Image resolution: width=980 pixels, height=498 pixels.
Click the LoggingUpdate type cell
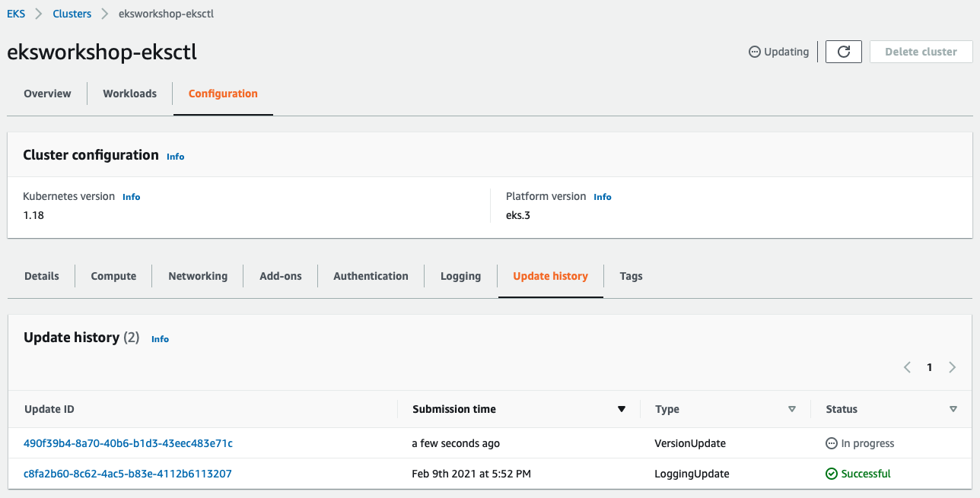[692, 474]
